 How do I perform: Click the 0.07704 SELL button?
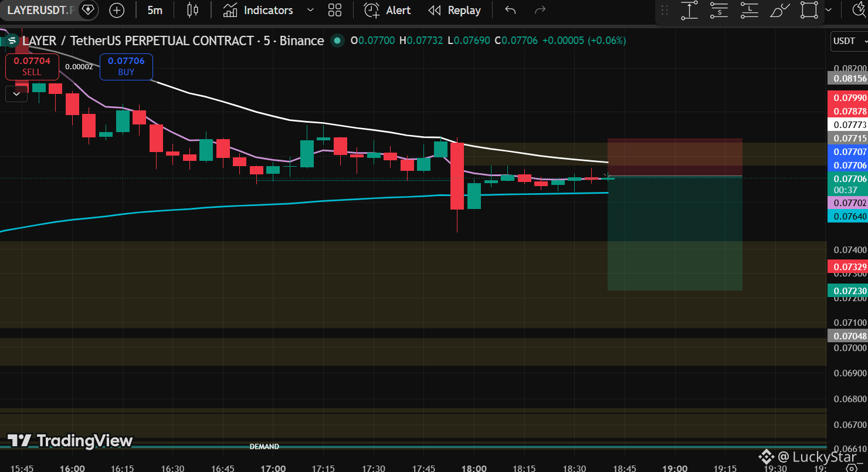pyautogui.click(x=32, y=66)
